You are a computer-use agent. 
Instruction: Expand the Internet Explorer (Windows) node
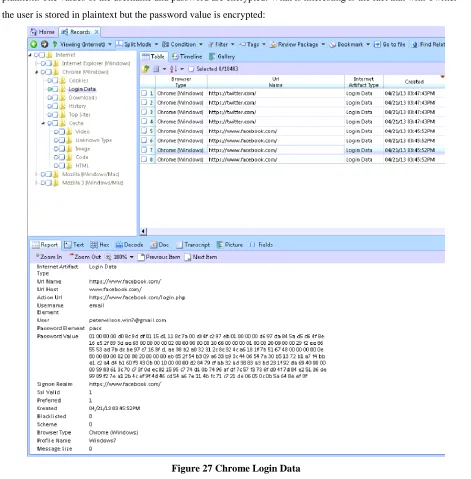click(37, 63)
